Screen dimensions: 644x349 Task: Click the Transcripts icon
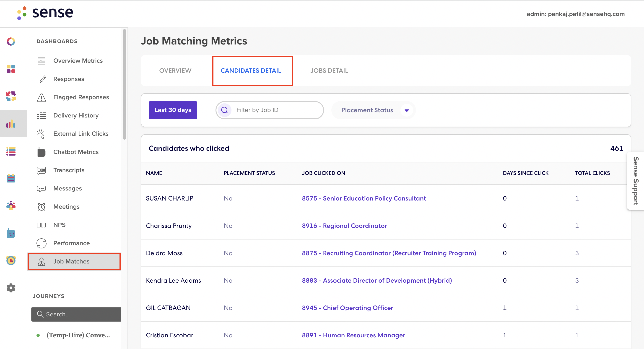pyautogui.click(x=42, y=170)
